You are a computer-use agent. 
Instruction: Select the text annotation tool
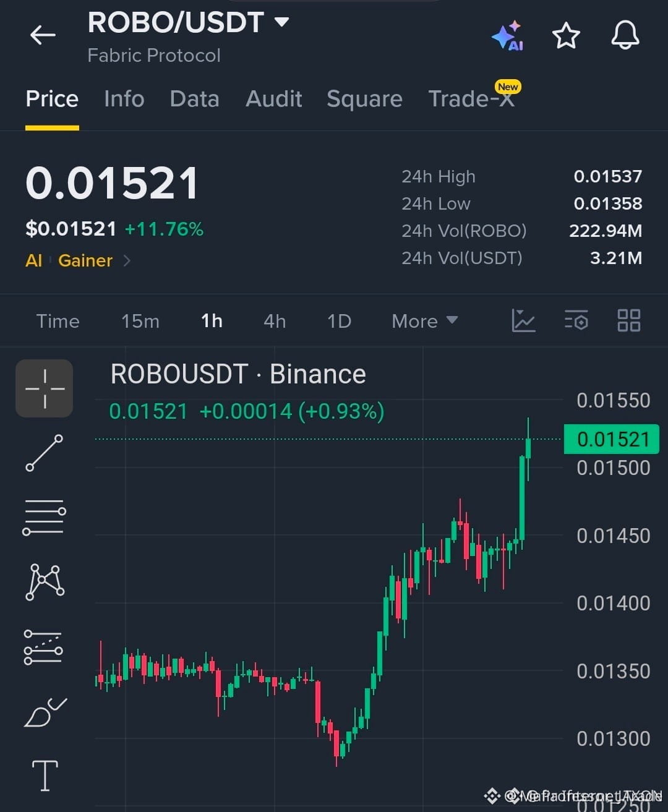pyautogui.click(x=45, y=776)
